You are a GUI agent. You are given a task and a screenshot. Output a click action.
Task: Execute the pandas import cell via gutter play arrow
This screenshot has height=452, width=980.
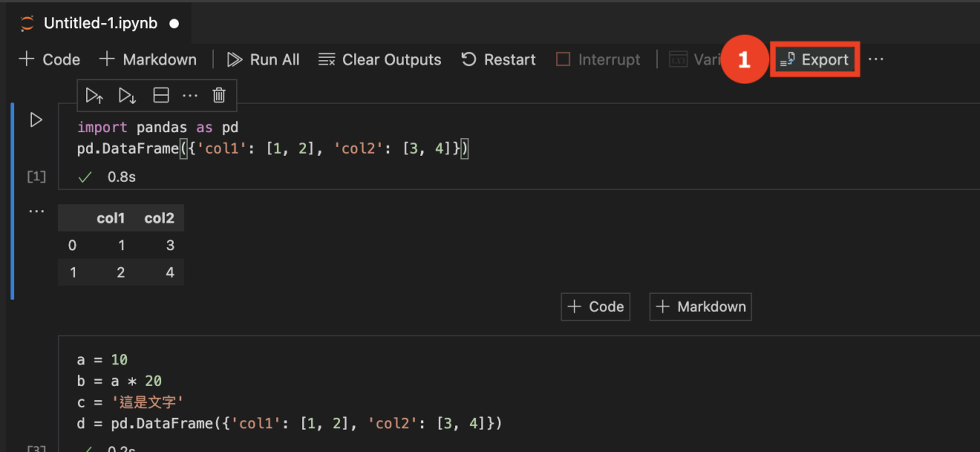pyautogui.click(x=35, y=119)
